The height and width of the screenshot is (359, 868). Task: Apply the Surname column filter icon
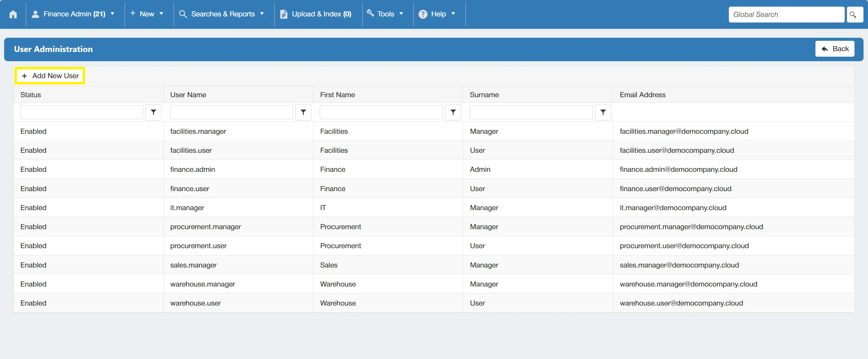[x=603, y=112]
